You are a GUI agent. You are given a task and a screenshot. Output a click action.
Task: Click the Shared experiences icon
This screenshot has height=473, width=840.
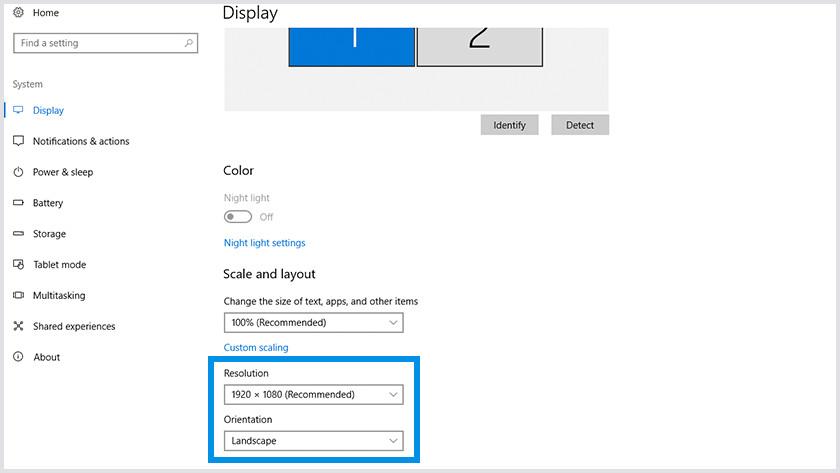click(18, 326)
